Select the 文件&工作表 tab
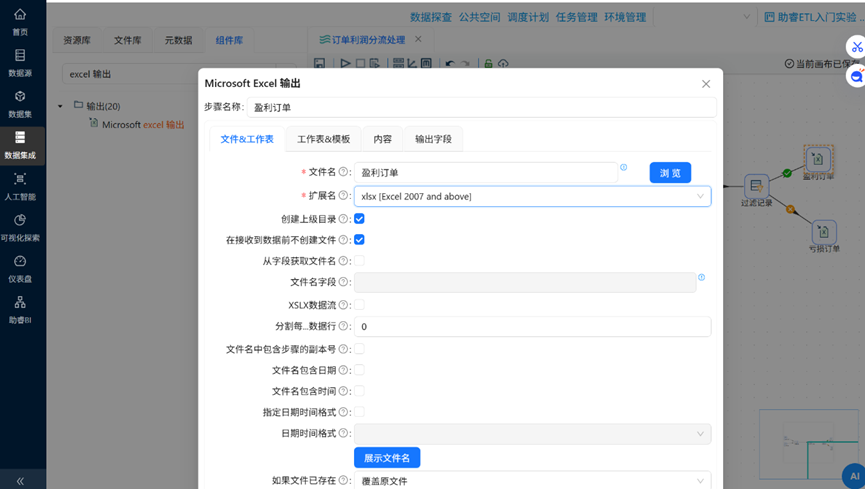This screenshot has width=865, height=489. point(247,139)
